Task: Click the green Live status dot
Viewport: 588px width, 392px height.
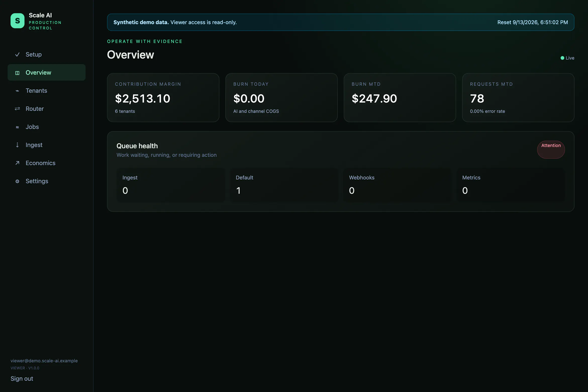Action: click(x=562, y=58)
